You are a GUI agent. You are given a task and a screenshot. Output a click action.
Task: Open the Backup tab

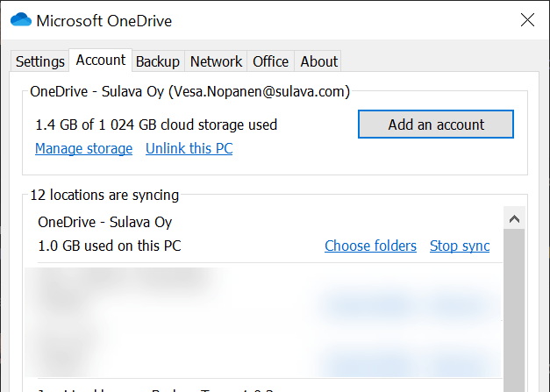(158, 61)
